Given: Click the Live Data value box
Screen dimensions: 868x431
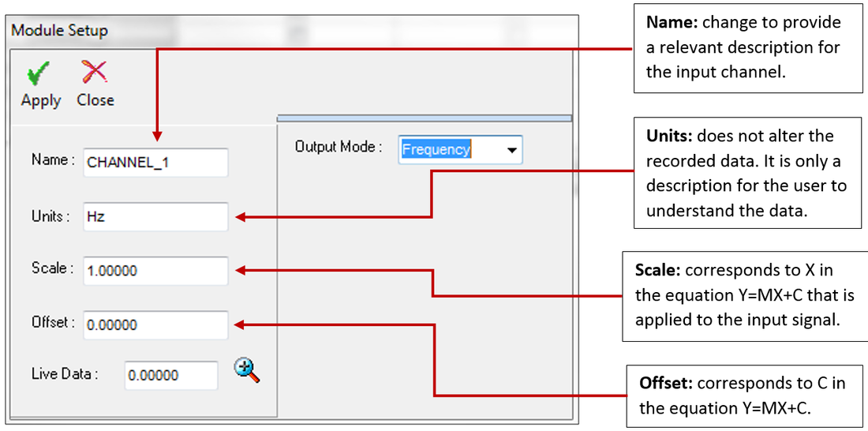Looking at the screenshot, I should [x=171, y=376].
